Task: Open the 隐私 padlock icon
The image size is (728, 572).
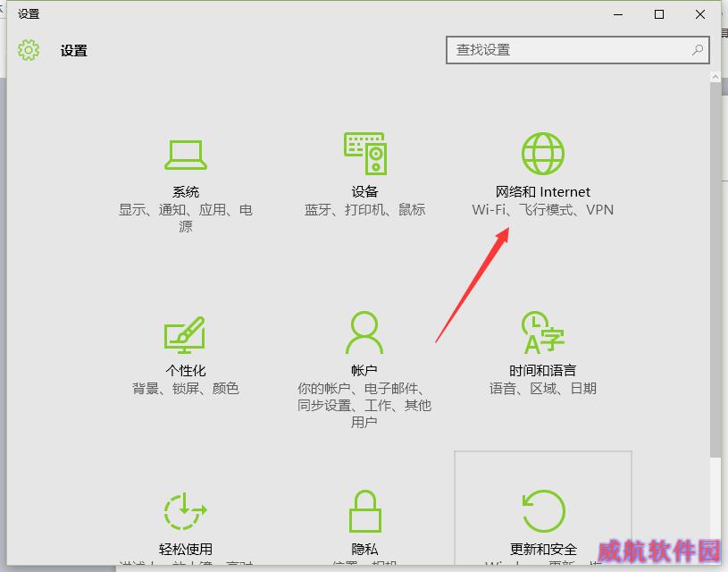Action: pyautogui.click(x=365, y=510)
